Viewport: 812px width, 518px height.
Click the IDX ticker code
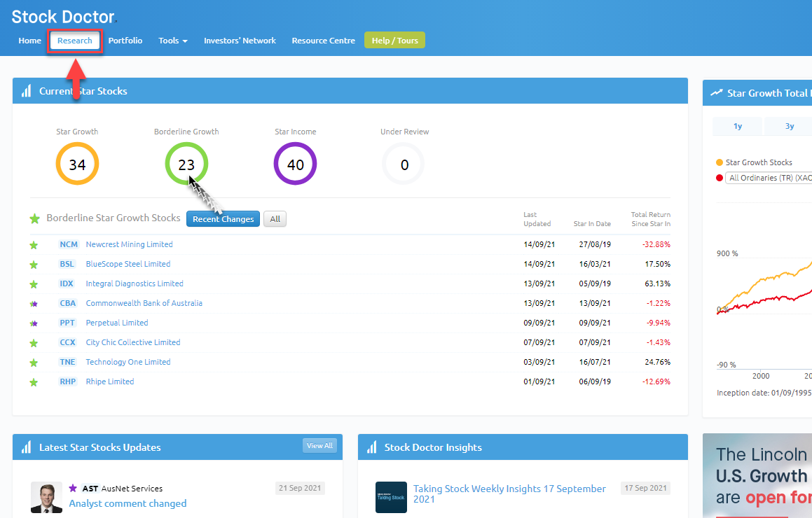tap(67, 283)
